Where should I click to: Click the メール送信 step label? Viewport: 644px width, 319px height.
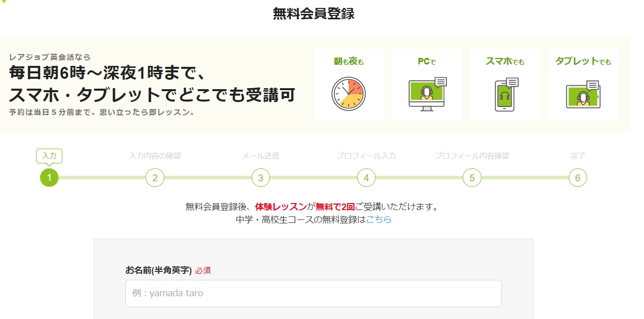click(261, 156)
